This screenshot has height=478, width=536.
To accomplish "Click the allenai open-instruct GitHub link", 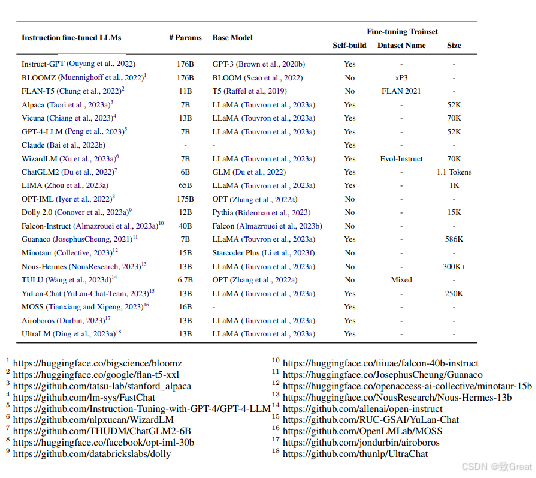I will [x=362, y=409].
